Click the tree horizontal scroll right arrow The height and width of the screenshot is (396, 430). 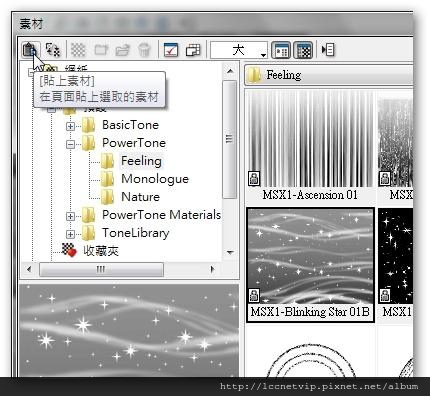pyautogui.click(x=212, y=269)
